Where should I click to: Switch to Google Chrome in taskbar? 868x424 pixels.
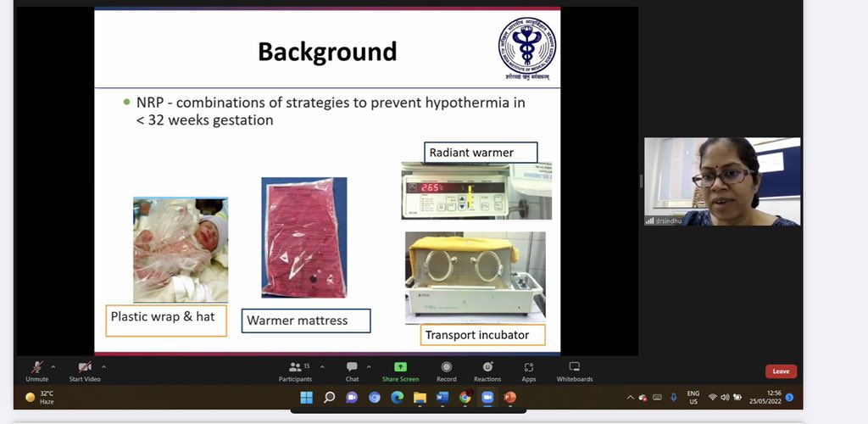[x=465, y=397]
